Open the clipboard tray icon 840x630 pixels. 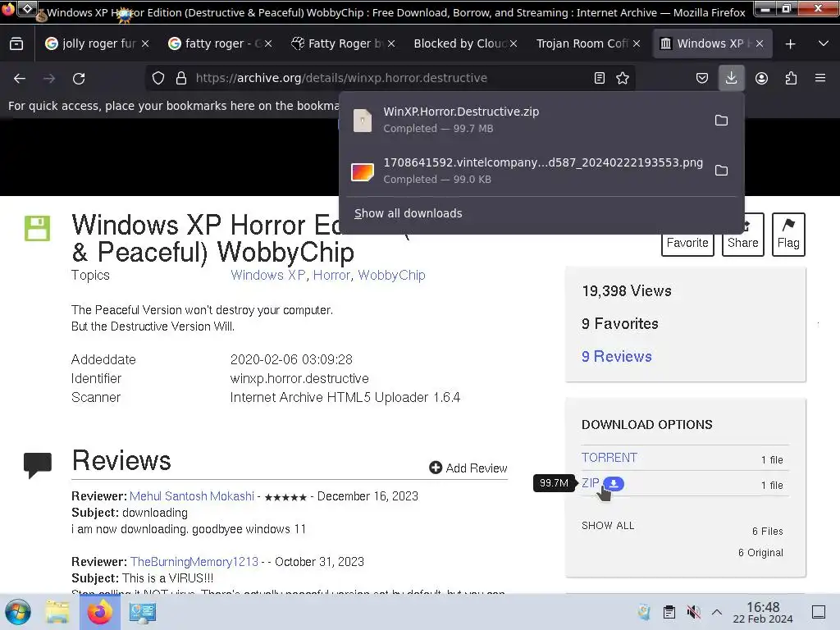click(669, 612)
